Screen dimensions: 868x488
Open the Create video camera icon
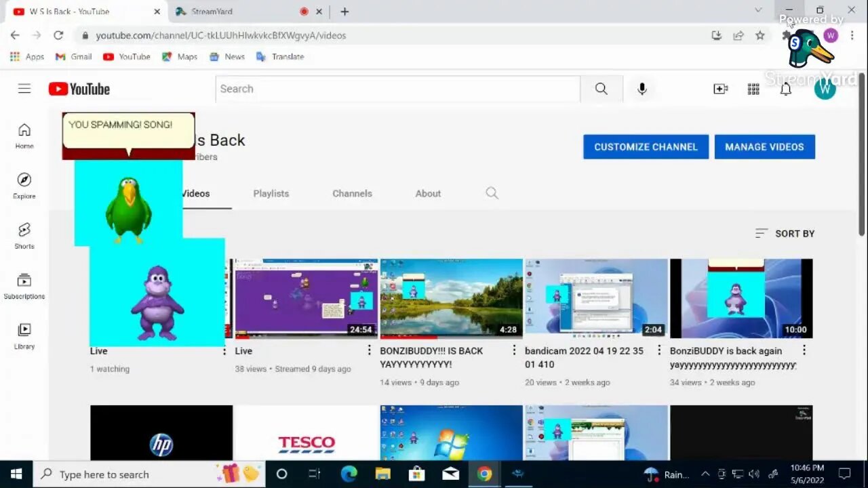pos(720,89)
